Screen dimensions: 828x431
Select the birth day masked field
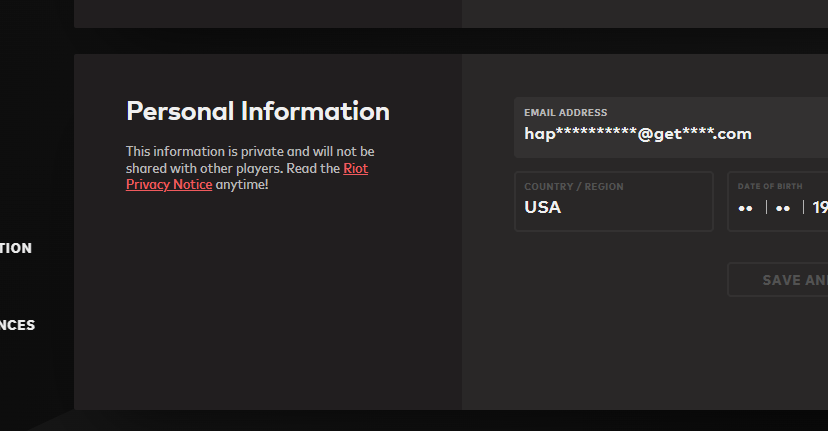783,208
